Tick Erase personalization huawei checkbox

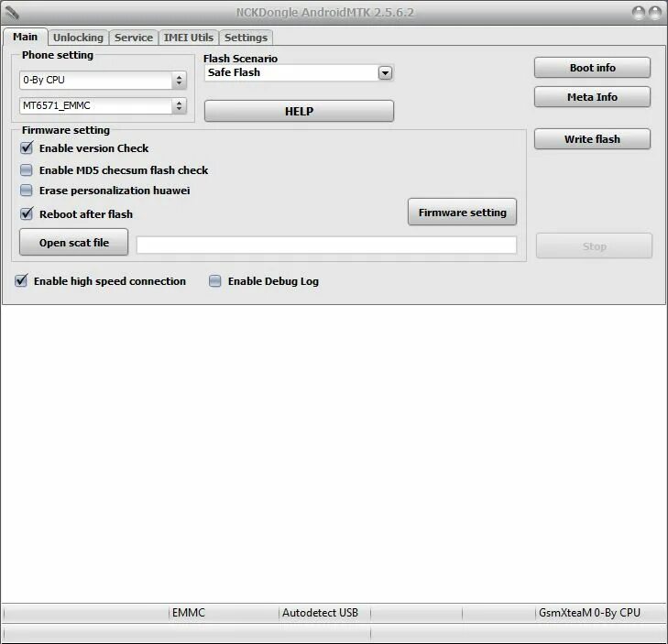(x=27, y=190)
